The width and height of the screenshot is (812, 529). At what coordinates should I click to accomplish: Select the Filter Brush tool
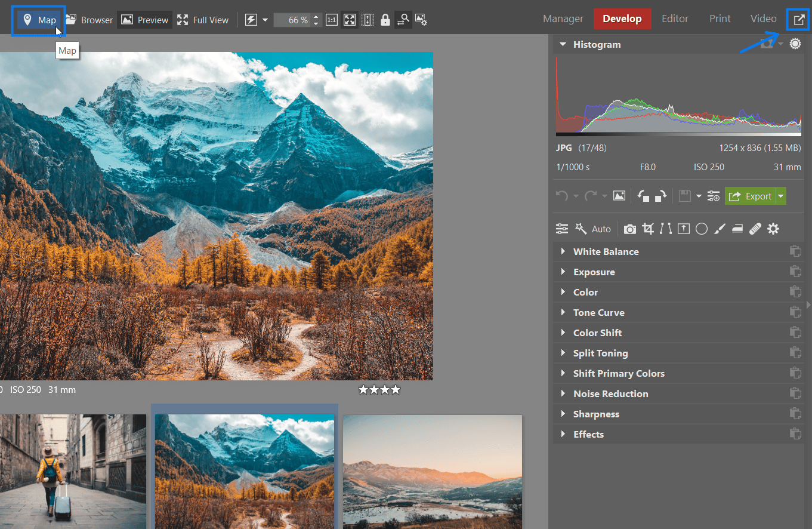720,229
